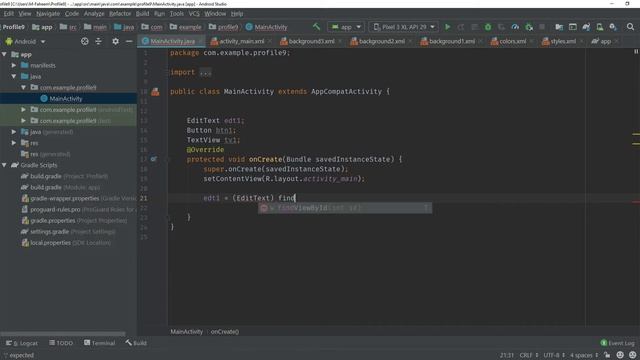Pick the findViewById autocomplete suggestion
The image size is (640, 360).
[344, 208]
